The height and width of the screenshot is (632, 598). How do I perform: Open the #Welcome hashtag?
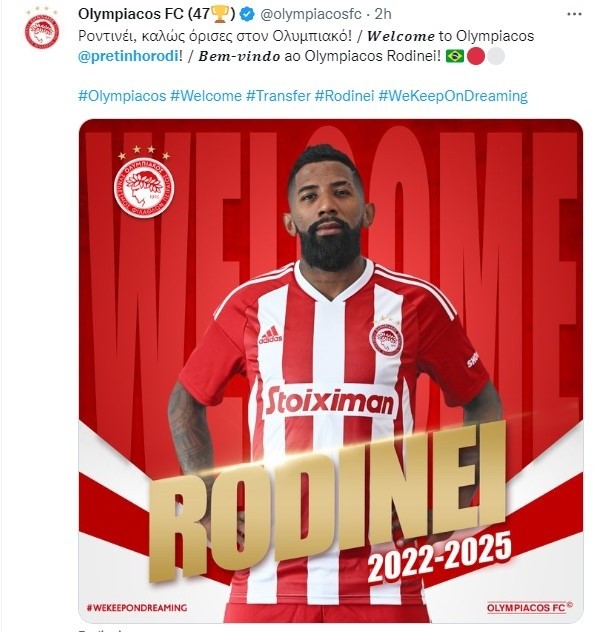click(206, 96)
